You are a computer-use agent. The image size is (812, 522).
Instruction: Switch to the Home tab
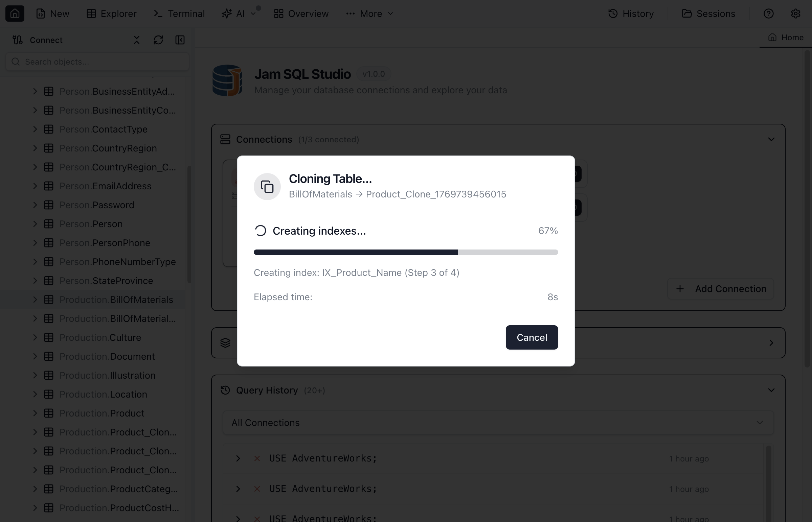pos(786,37)
